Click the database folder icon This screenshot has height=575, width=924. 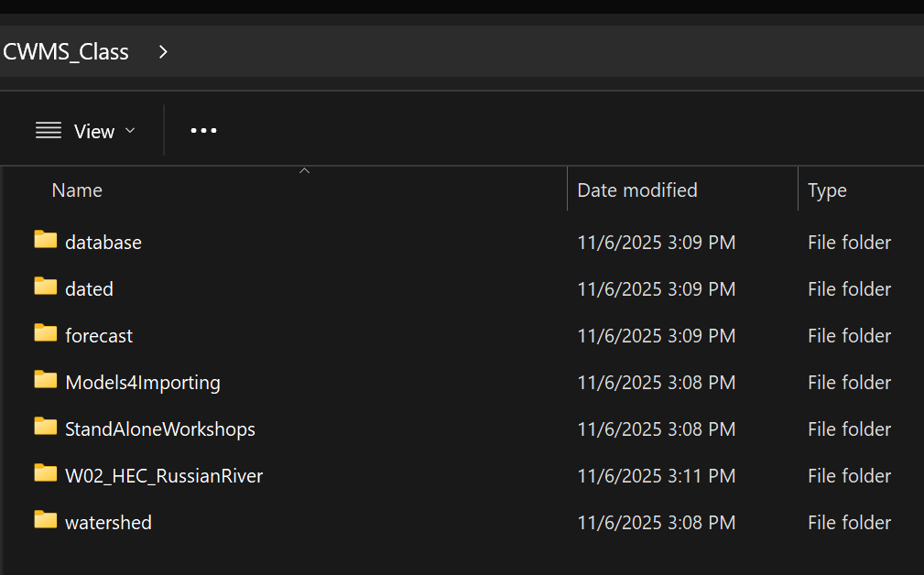46,240
